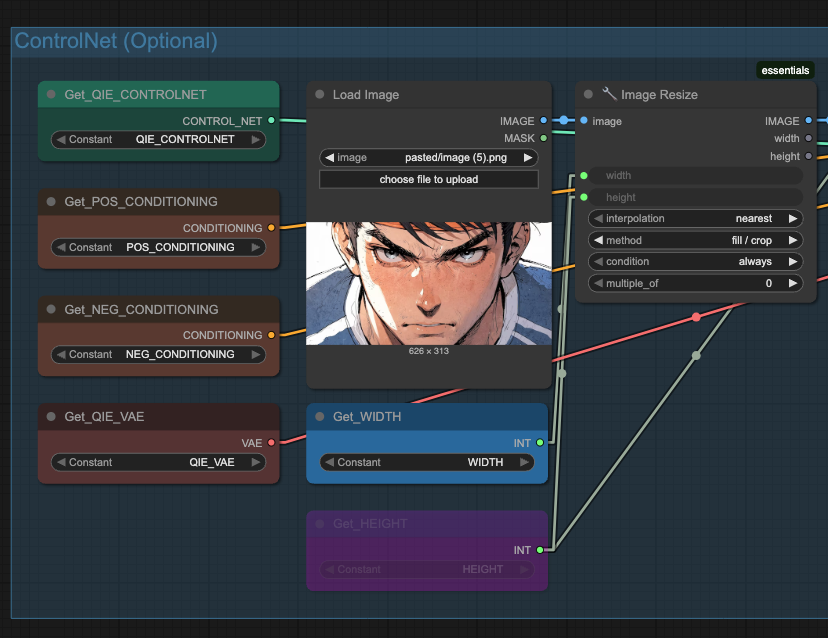
Task: Click the essentials badge above Image Resize
Action: coord(785,70)
